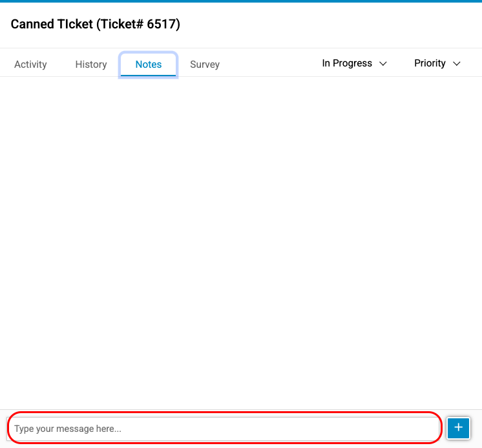
Task: Expand the Priority dropdown
Action: click(x=437, y=63)
